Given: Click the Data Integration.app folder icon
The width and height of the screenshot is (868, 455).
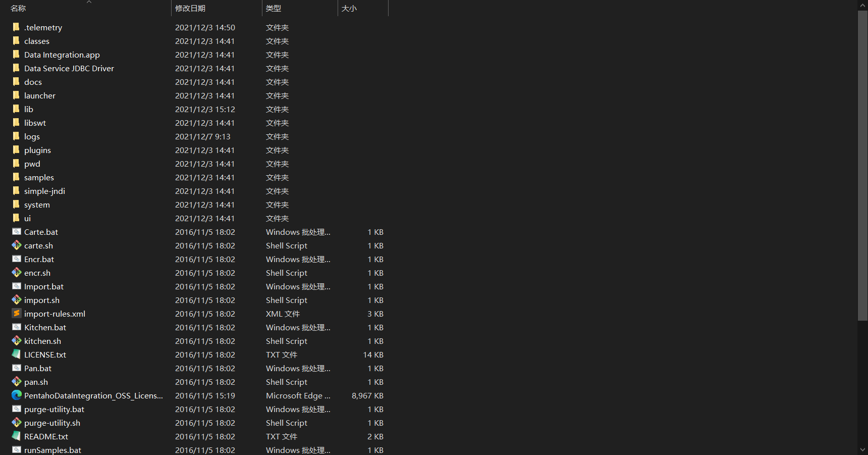Looking at the screenshot, I should 16,54.
